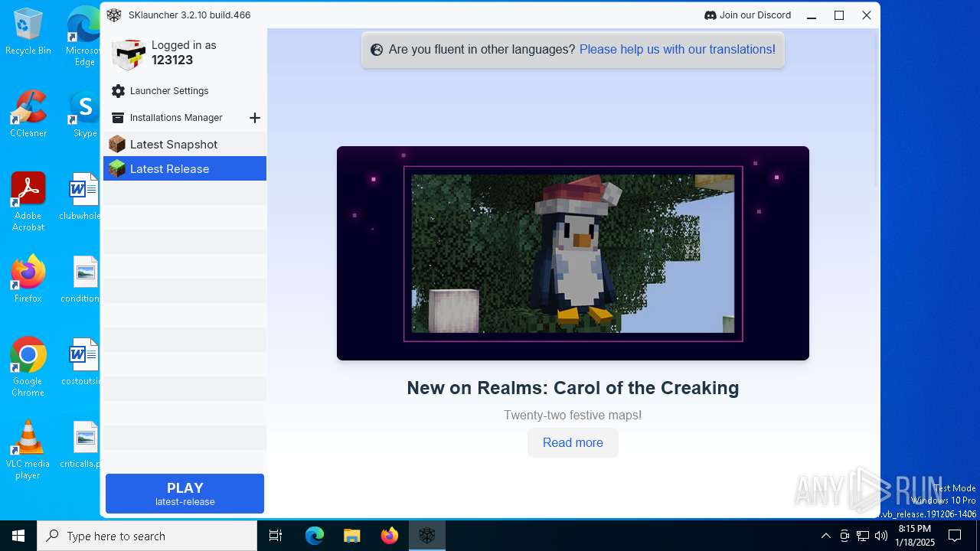Open condition image file on desktop
Viewport: 980px width, 551px height.
pyautogui.click(x=81, y=279)
